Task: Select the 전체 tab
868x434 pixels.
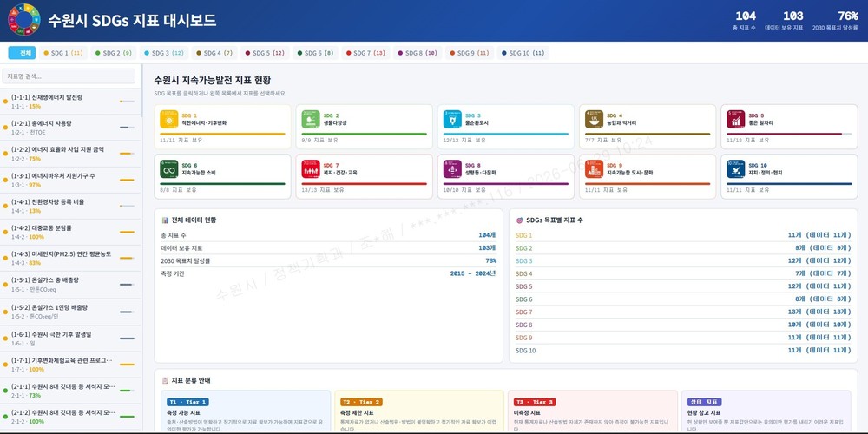Action: pos(23,53)
